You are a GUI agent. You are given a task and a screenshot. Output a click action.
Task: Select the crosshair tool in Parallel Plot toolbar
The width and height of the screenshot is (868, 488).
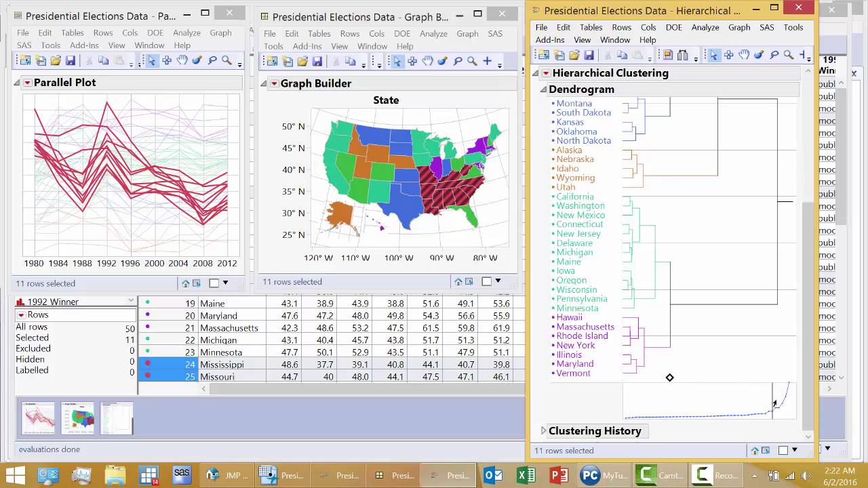click(x=166, y=60)
